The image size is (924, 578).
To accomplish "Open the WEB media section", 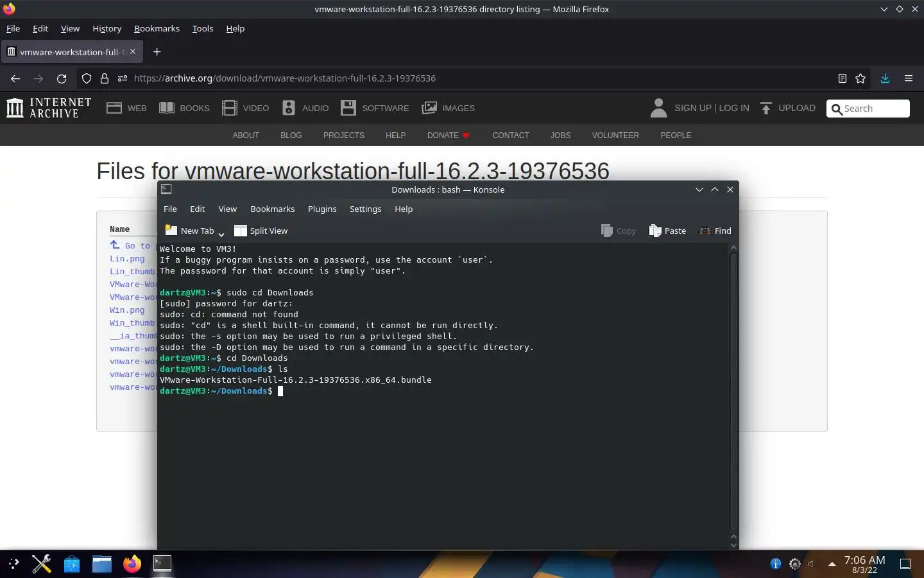I will pyautogui.click(x=126, y=108).
